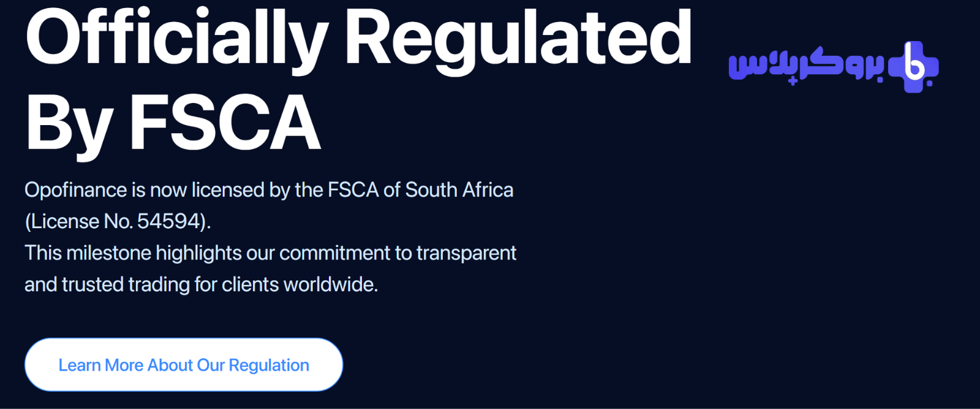This screenshot has height=409, width=980.
Task: Select "trusted trading" in the last line
Action: tap(126, 285)
